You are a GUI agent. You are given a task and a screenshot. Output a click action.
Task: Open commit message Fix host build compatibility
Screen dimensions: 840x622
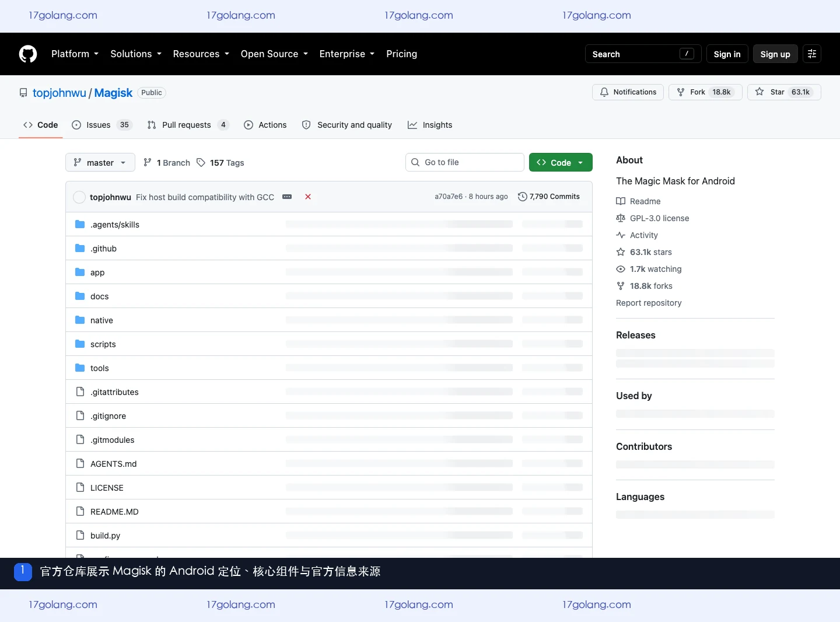tap(205, 197)
